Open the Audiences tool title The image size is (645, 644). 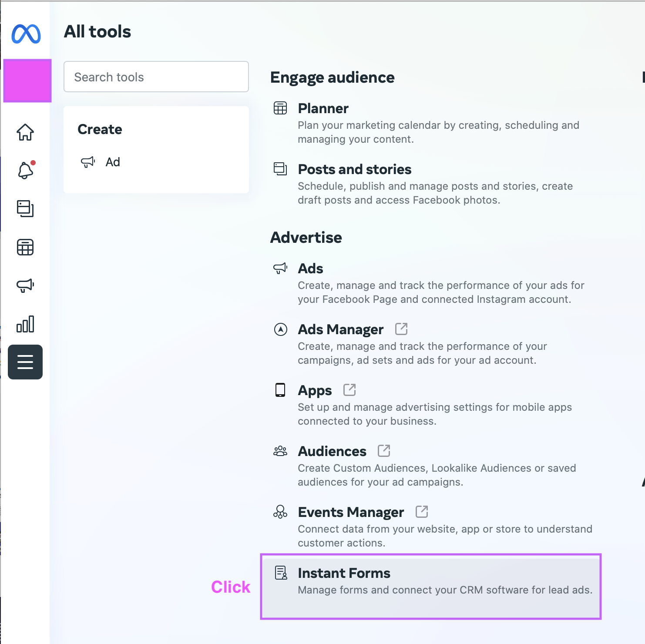pyautogui.click(x=332, y=451)
